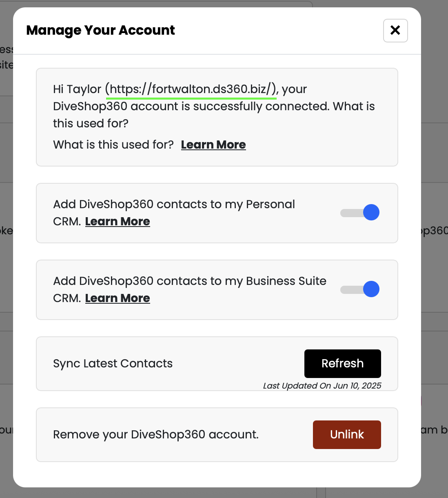448x498 pixels.
Task: Open Learn More for Business Suite CRM
Action: (x=118, y=298)
